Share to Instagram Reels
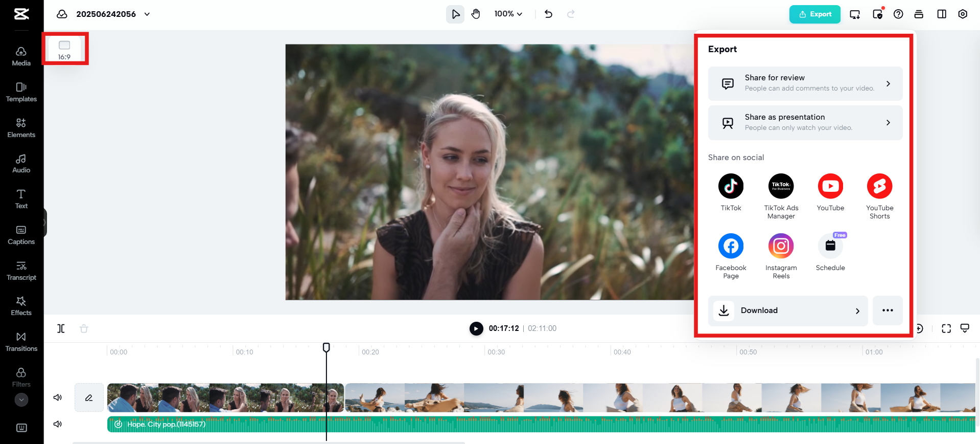Viewport: 980px width, 444px height. (x=781, y=246)
